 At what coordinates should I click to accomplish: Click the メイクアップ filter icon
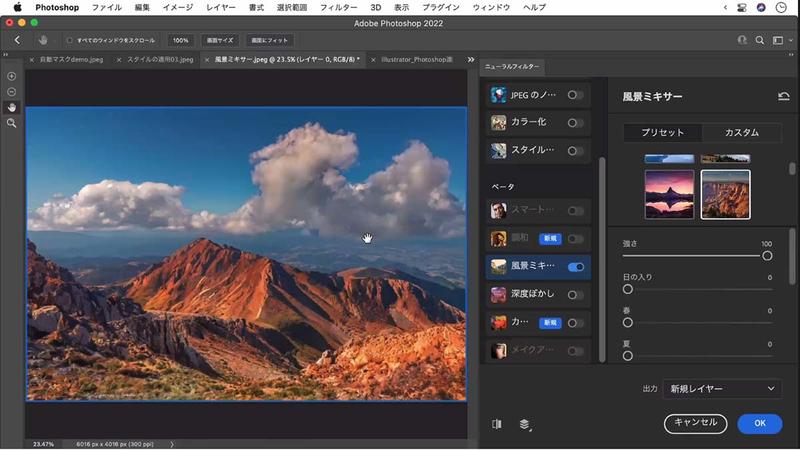[498, 351]
